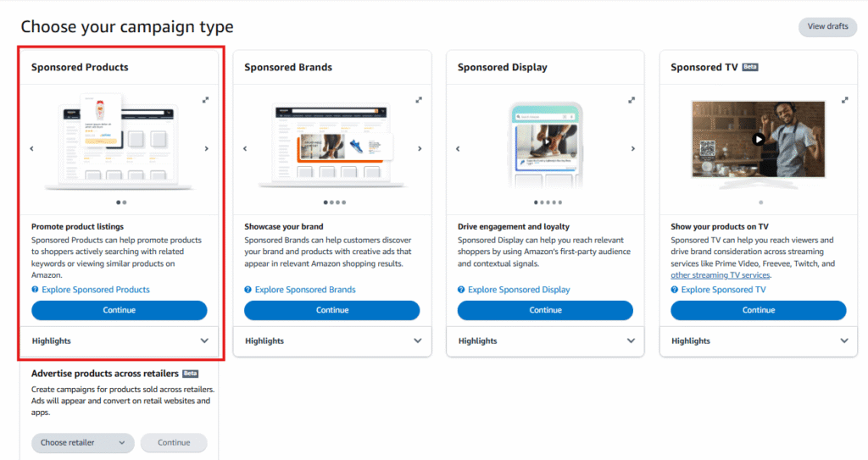The height and width of the screenshot is (460, 868).
Task: Expand the Sponsored TV preview image
Action: (x=844, y=100)
